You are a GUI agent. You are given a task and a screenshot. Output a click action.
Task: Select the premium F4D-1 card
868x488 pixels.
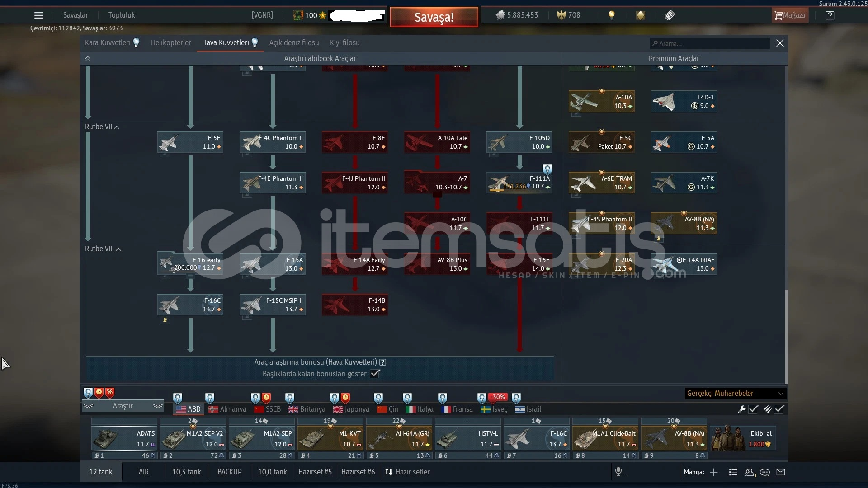tap(684, 101)
